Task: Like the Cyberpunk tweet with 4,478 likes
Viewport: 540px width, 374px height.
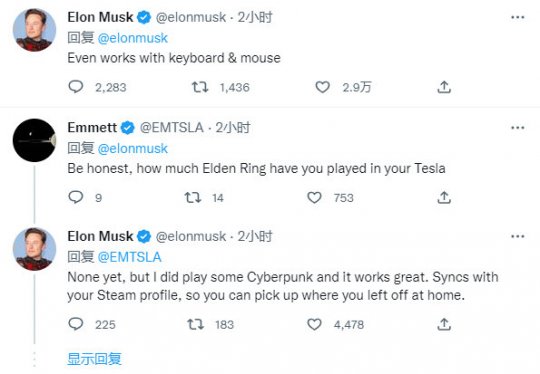Action: (x=314, y=324)
